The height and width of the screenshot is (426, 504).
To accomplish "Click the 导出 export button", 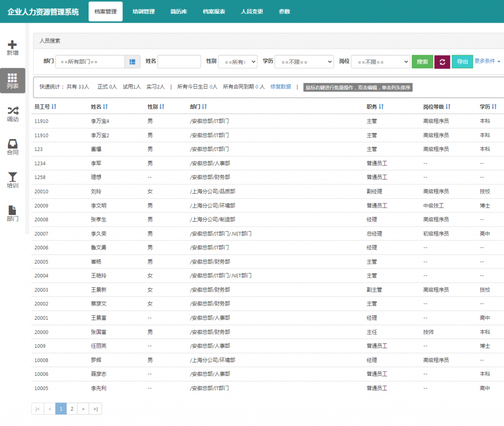I will point(462,61).
